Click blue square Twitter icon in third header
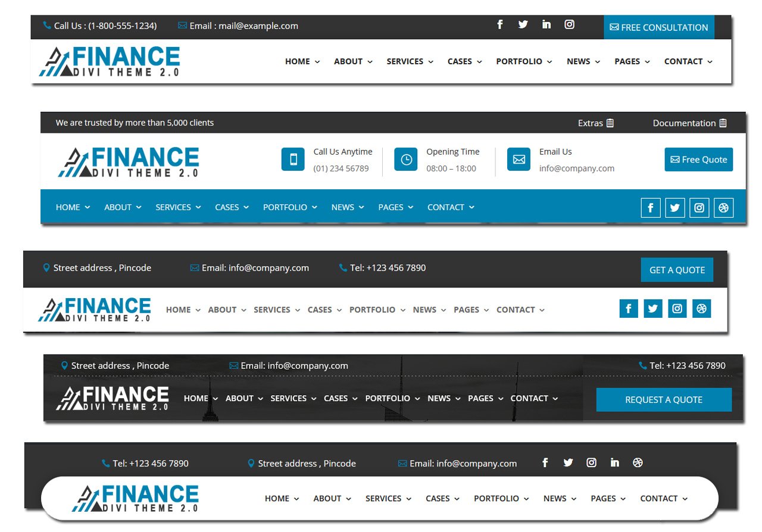This screenshot has height=532, width=762. click(653, 308)
